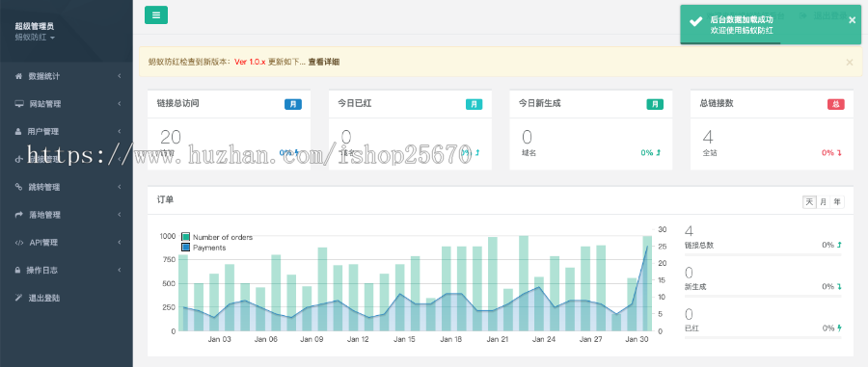
Task: Open the 数据统计 menu item
Action: click(x=67, y=76)
